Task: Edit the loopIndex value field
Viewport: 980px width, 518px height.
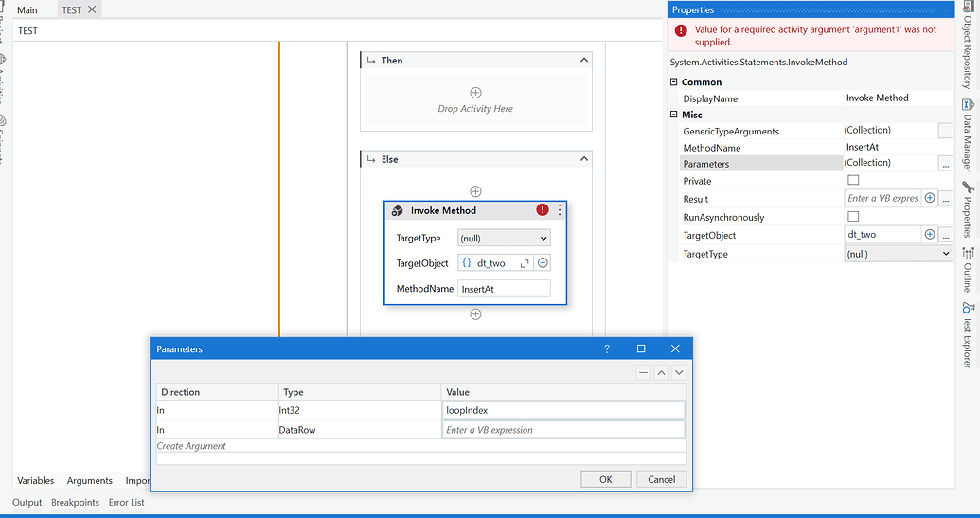Action: pyautogui.click(x=563, y=411)
